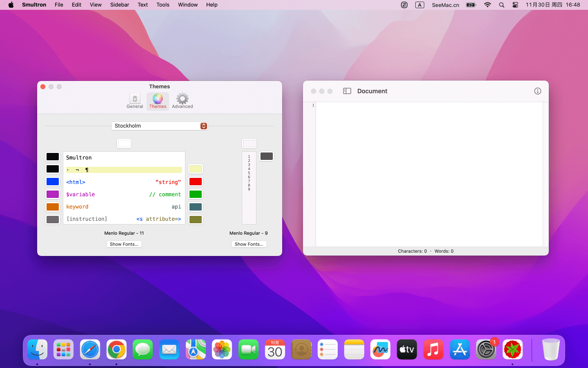This screenshot has width=588, height=368.
Task: Change the purple variable color swatch
Action: pos(53,194)
